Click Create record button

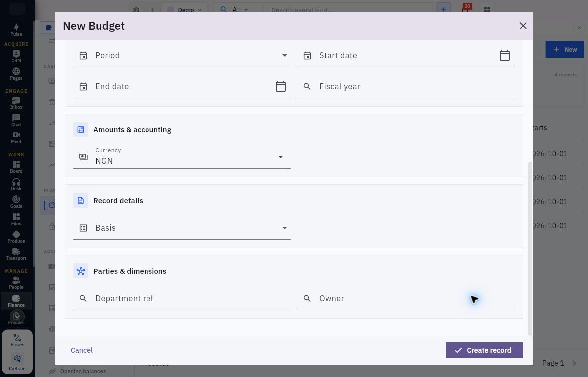tap(484, 350)
